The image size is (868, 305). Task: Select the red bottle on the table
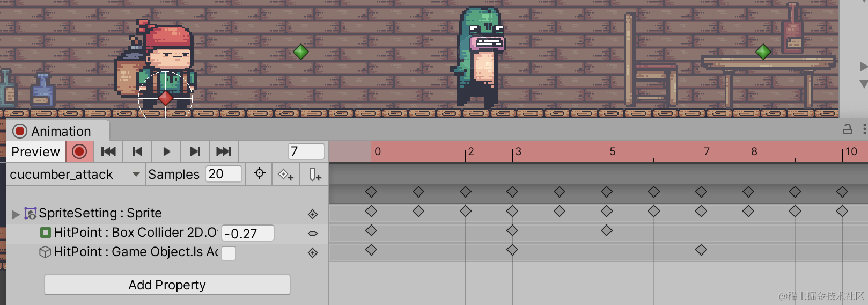click(792, 28)
